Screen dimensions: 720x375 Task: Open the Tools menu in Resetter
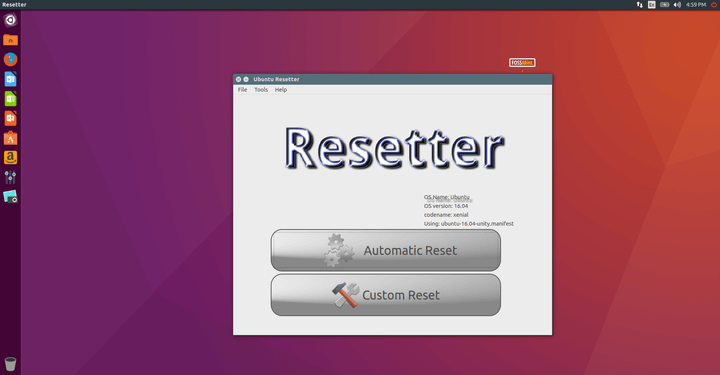click(x=261, y=90)
